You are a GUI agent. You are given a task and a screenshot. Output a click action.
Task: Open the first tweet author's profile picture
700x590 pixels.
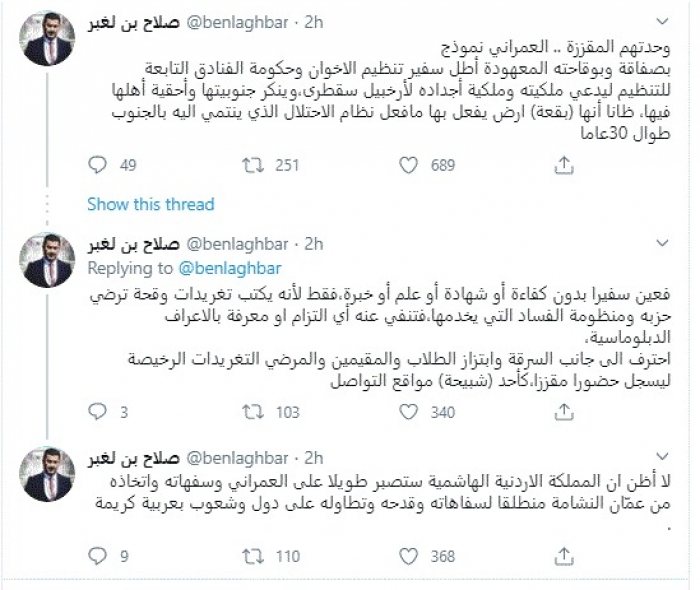pos(48,37)
